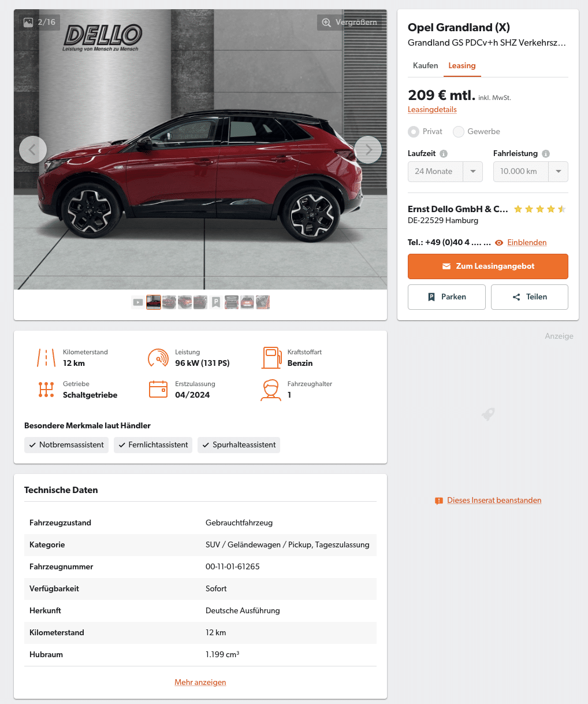Click the photo counter image icon

coord(28,23)
